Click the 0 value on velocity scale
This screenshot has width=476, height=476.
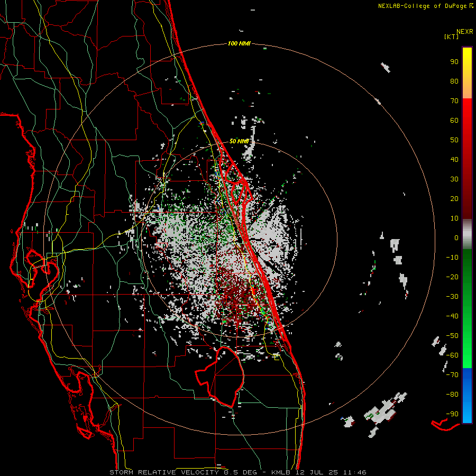pyautogui.click(x=456, y=238)
